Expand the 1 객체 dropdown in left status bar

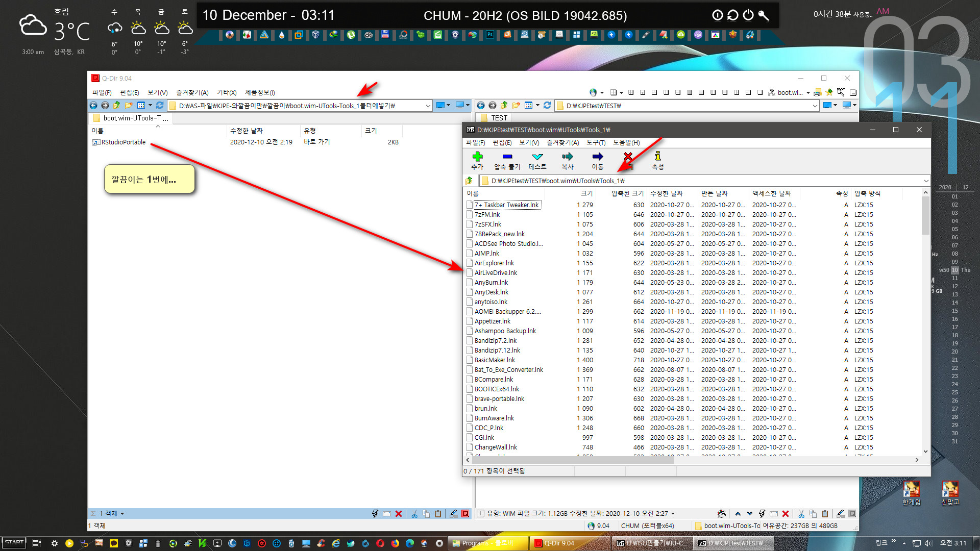[122, 514]
